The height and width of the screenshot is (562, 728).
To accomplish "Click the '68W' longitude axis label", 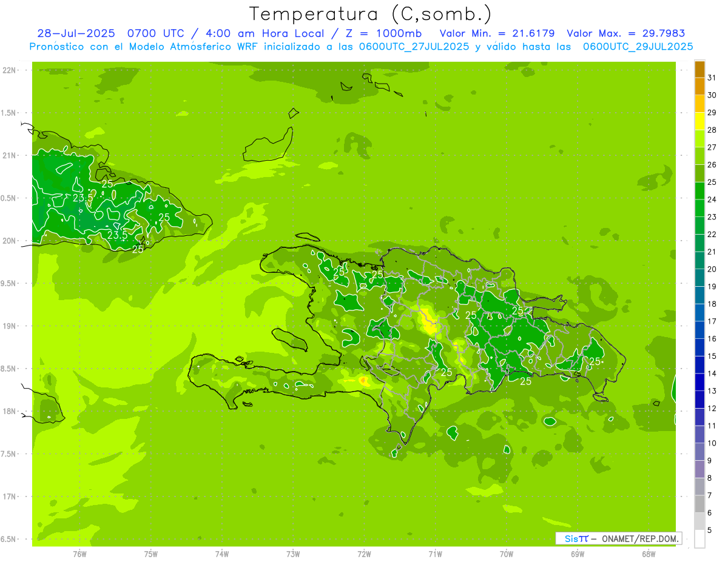I will (649, 554).
